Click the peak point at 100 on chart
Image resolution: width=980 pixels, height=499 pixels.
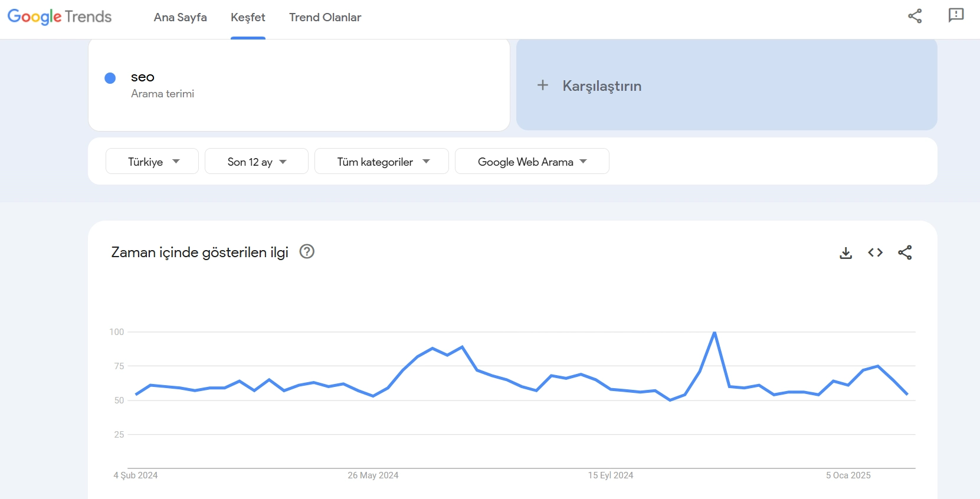(x=714, y=333)
